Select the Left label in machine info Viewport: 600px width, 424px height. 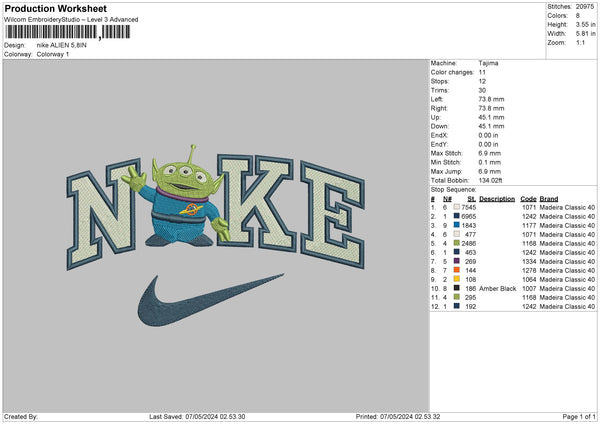435,99
